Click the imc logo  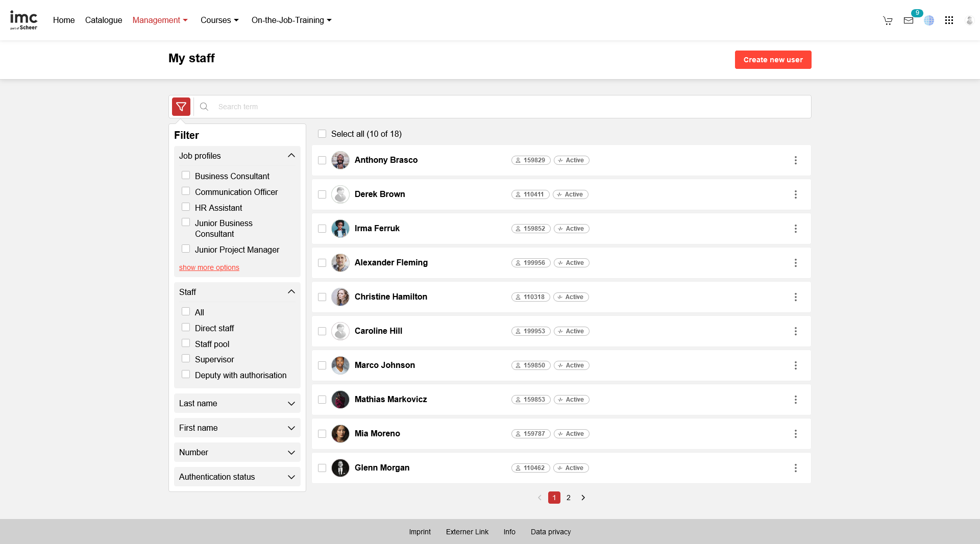[23, 20]
